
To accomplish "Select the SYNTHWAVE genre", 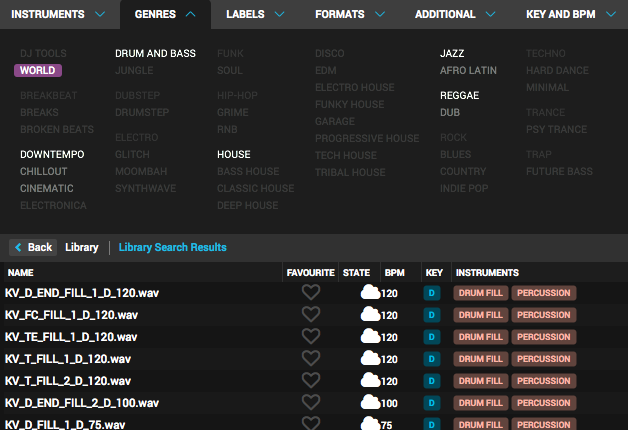I will [145, 189].
